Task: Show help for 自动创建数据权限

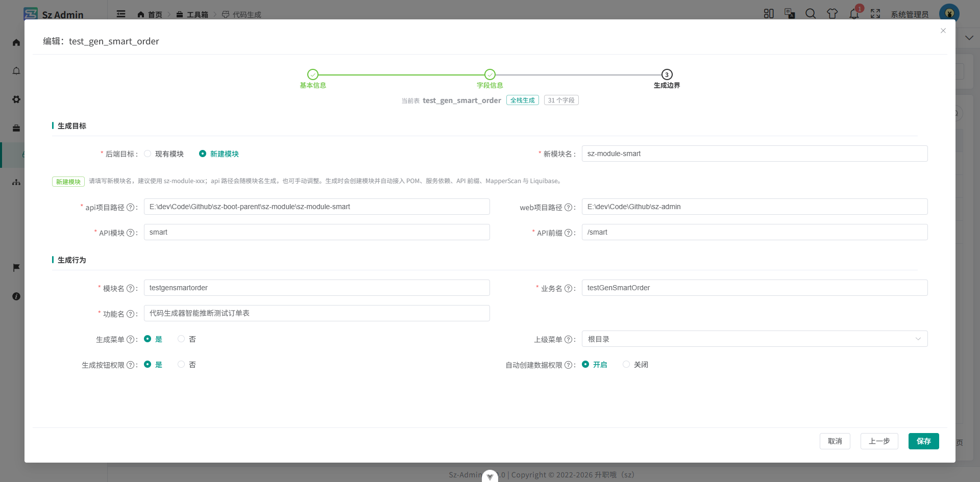Action: click(568, 365)
